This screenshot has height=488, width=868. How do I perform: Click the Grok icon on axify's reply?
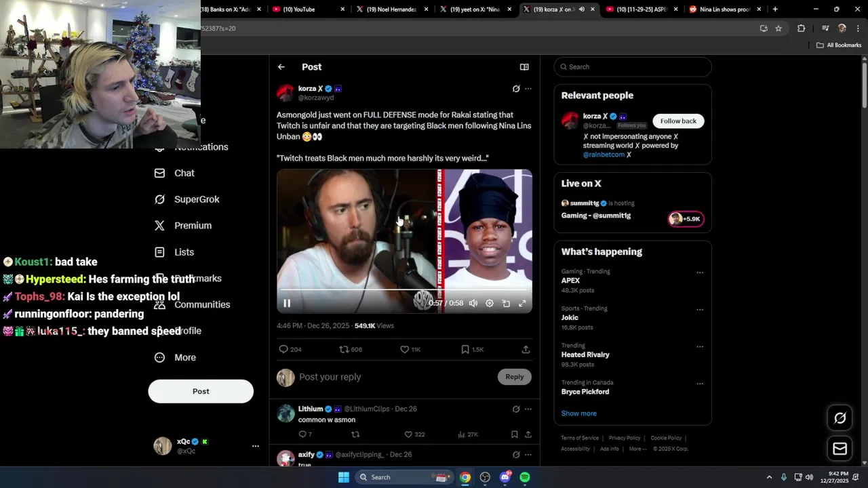point(516,455)
